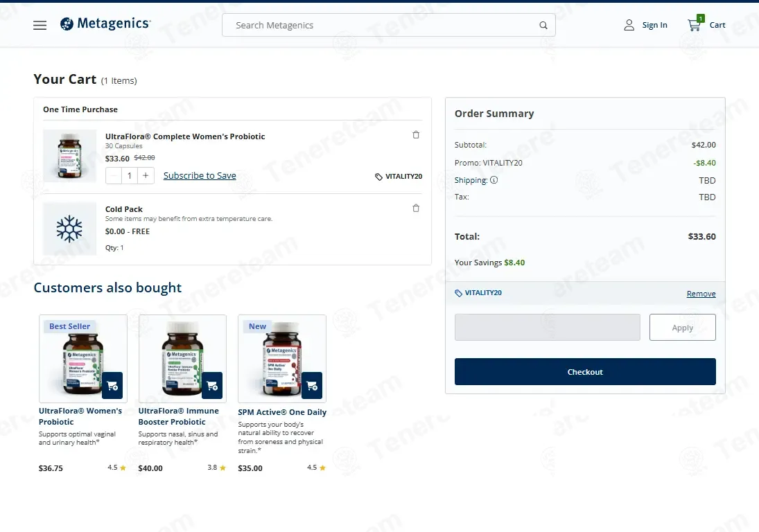
Task: Click the Metagenics logo
Action: click(x=105, y=24)
